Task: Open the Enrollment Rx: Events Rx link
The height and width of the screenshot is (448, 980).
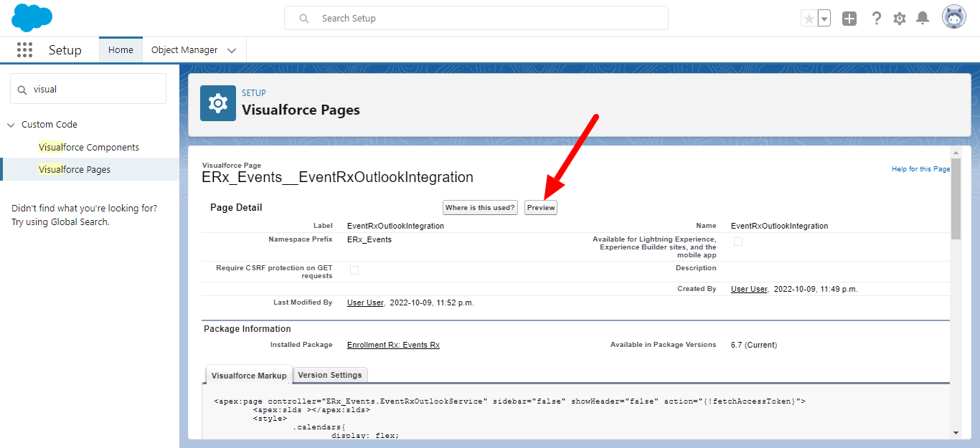Action: [x=393, y=345]
